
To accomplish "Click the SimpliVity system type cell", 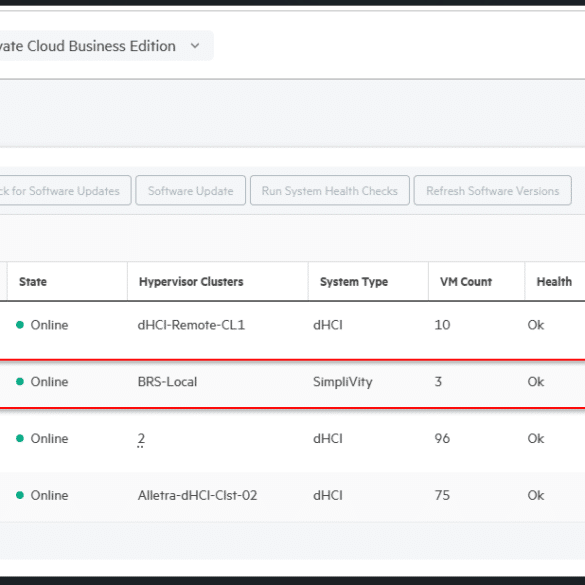I will 342,382.
